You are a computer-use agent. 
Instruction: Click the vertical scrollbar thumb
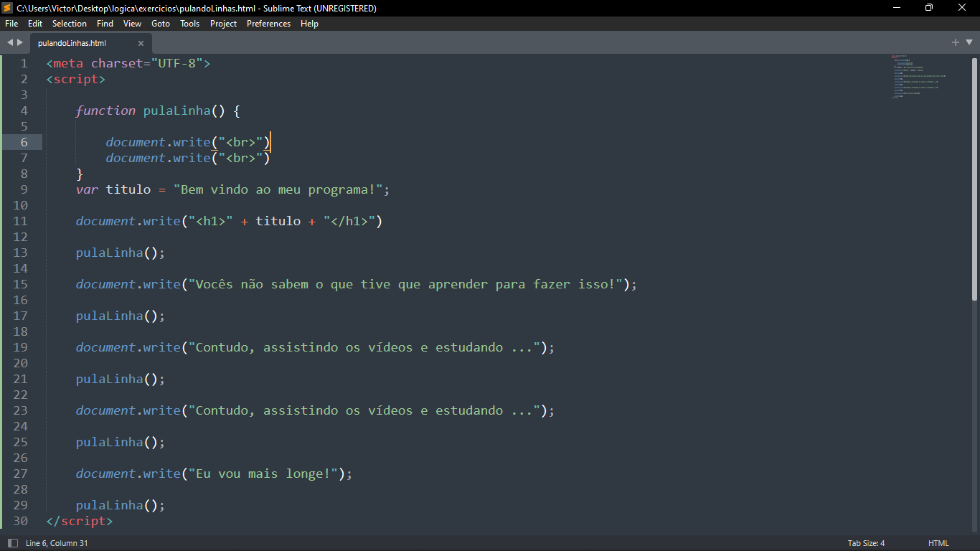(974, 179)
